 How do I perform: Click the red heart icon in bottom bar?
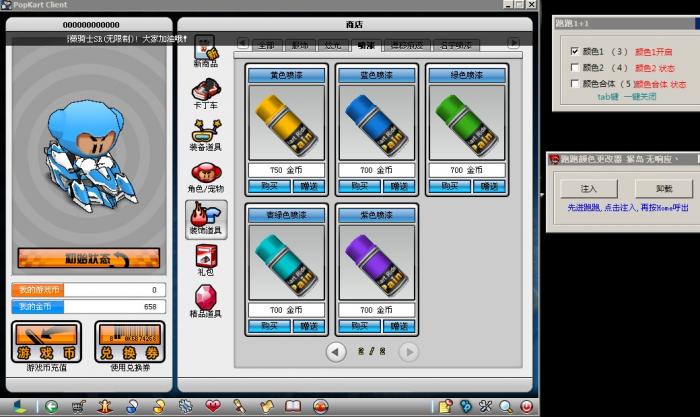[x=213, y=406]
